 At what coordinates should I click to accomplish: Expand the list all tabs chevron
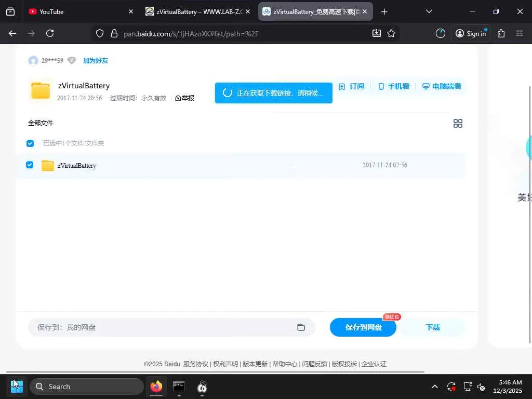[429, 11]
